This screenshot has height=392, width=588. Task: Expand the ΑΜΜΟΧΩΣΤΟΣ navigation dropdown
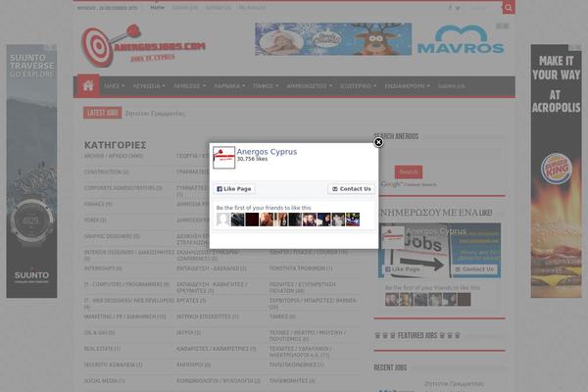(x=309, y=86)
